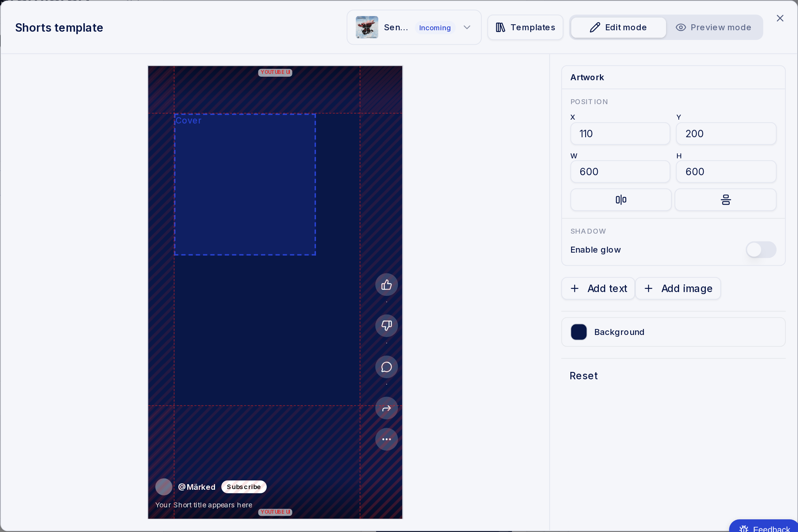This screenshot has height=532, width=798.
Task: Open the Background color swatch
Action: (x=579, y=332)
